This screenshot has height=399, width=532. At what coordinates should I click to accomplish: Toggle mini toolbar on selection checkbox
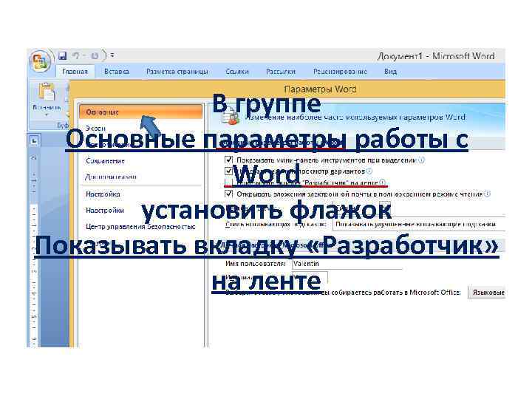point(228,160)
